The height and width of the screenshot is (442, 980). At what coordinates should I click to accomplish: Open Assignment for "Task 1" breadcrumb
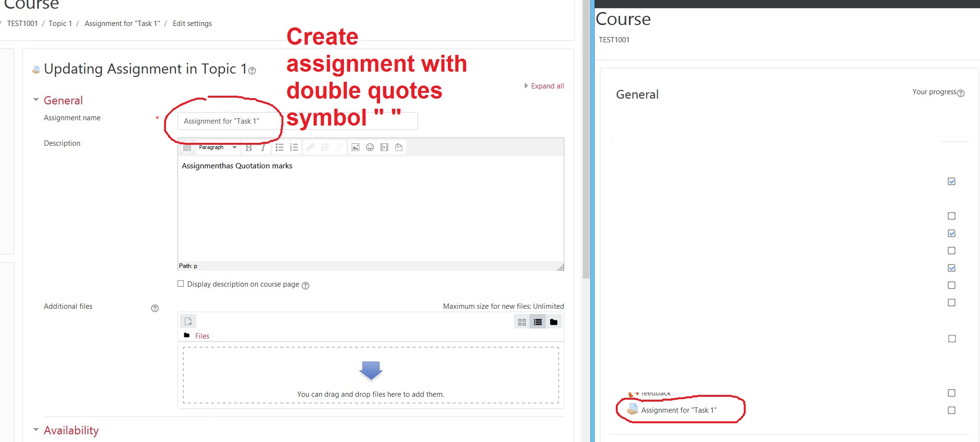point(122,24)
